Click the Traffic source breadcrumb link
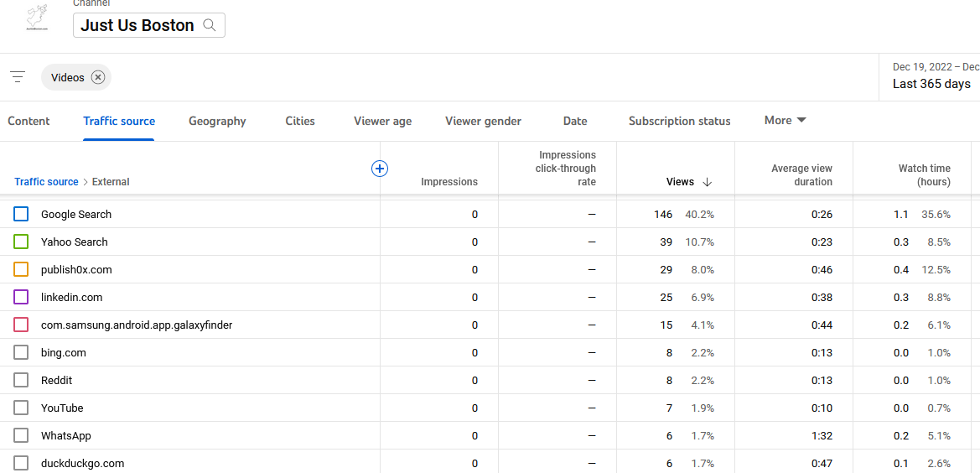The height and width of the screenshot is (473, 980). [46, 182]
